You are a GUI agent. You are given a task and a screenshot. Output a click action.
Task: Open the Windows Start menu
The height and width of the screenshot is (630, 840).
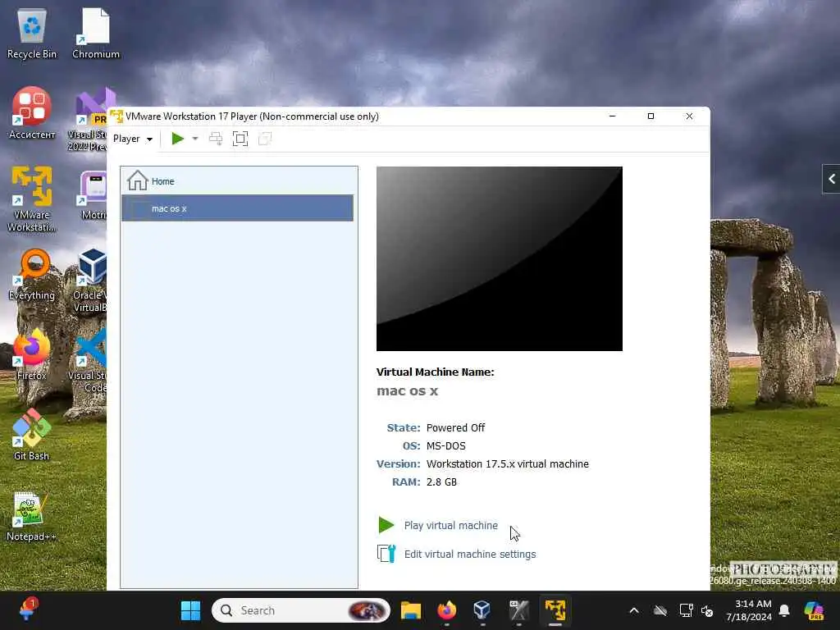pyautogui.click(x=190, y=610)
